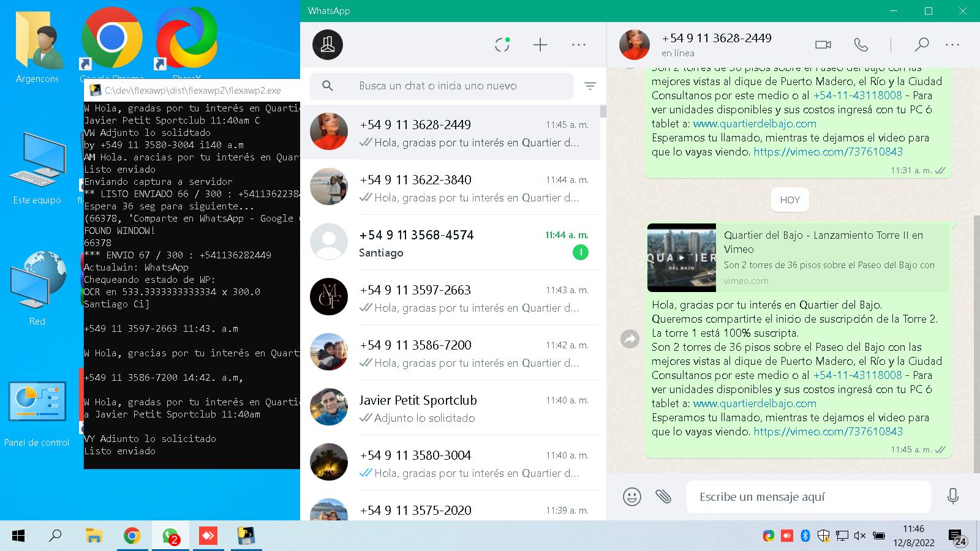Open chat +54 9 11 3622-3840
The height and width of the screenshot is (551, 980).
point(450,187)
